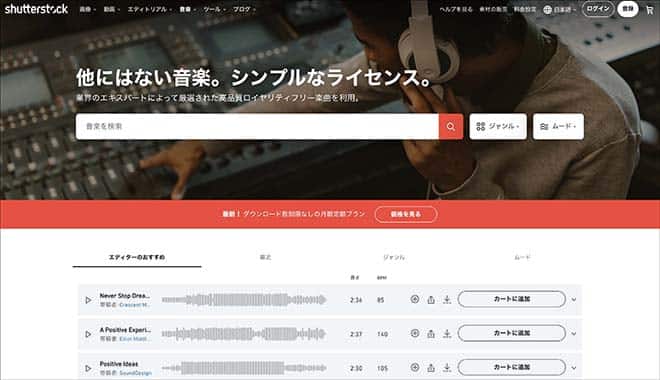Viewport: 660px width, 380px height.
Task: Expand details for Positive Ideas row
Action: coord(574,368)
